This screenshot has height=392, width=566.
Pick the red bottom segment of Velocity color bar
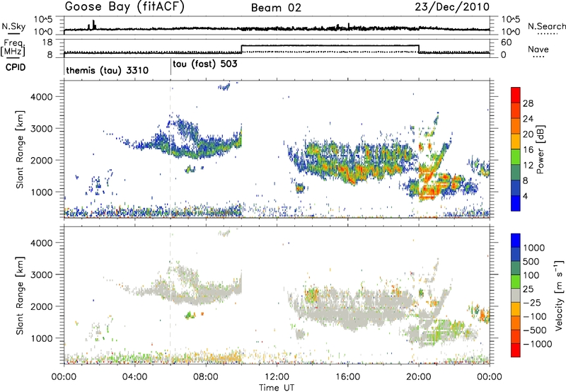click(x=516, y=350)
